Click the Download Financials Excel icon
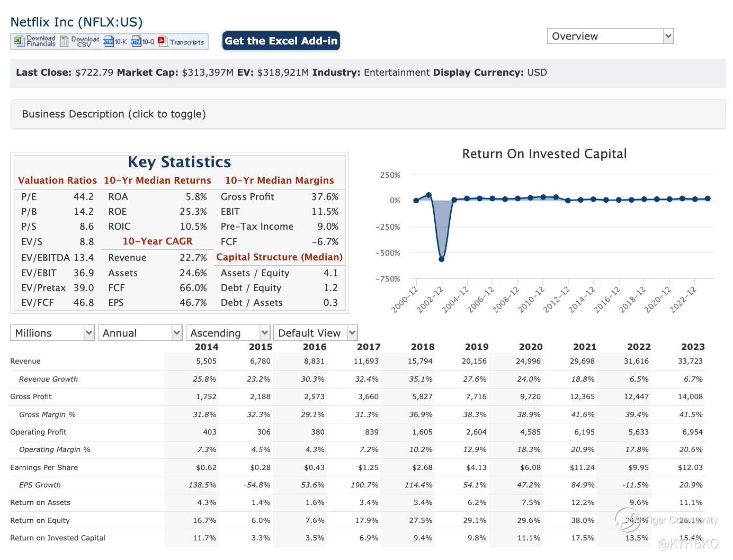Screen dimensions: 733x560 coord(19,41)
